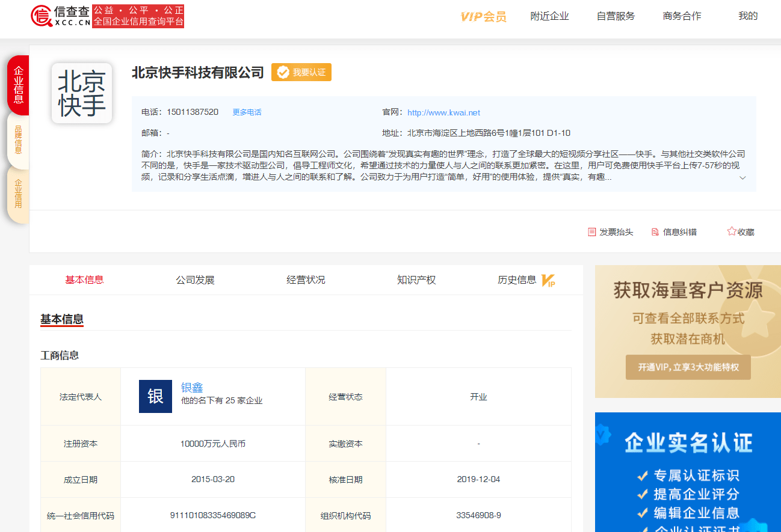781x532 pixels.
Task: Click the 信息纠错 correction icon
Action: (655, 232)
